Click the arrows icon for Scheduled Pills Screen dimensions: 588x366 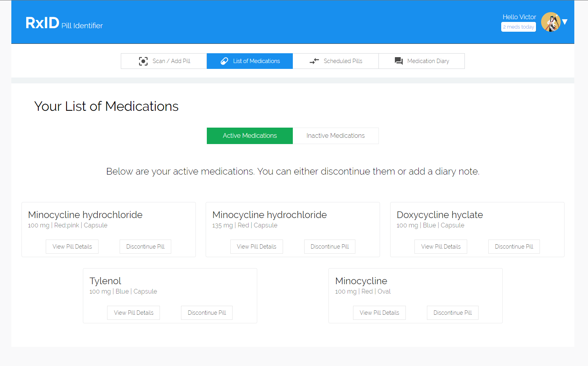(314, 61)
